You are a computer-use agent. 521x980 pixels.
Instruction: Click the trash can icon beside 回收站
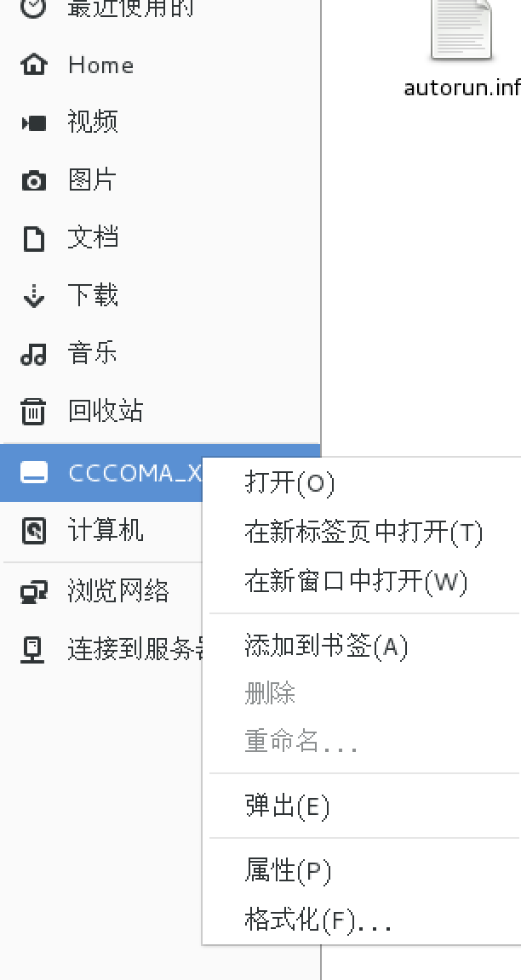tap(34, 411)
